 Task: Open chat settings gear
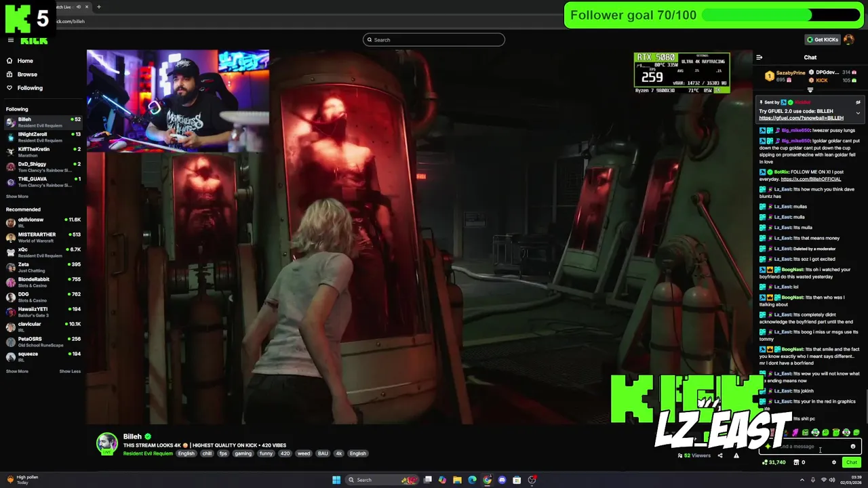click(834, 462)
